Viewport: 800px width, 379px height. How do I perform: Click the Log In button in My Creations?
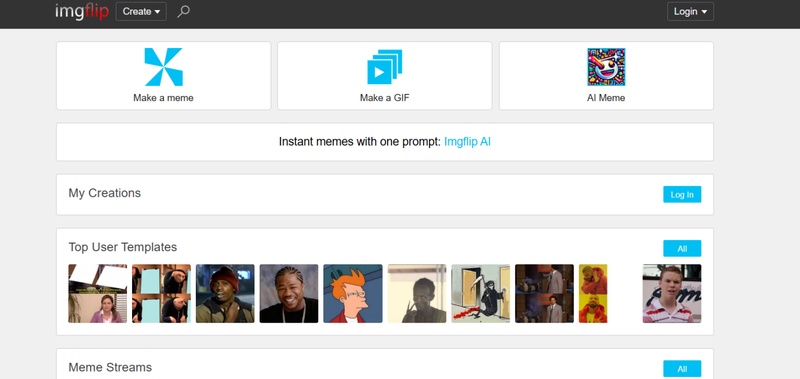coord(682,194)
